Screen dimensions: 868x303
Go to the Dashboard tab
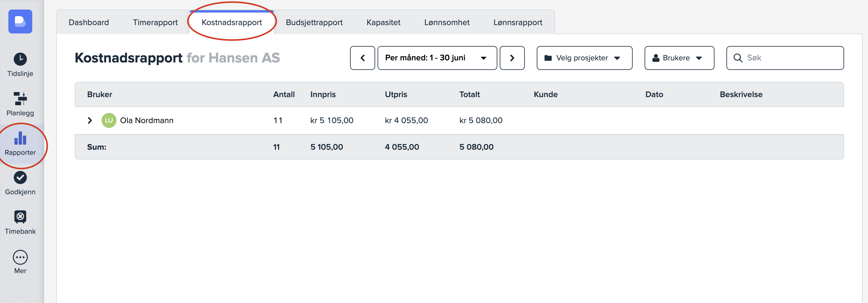point(89,23)
